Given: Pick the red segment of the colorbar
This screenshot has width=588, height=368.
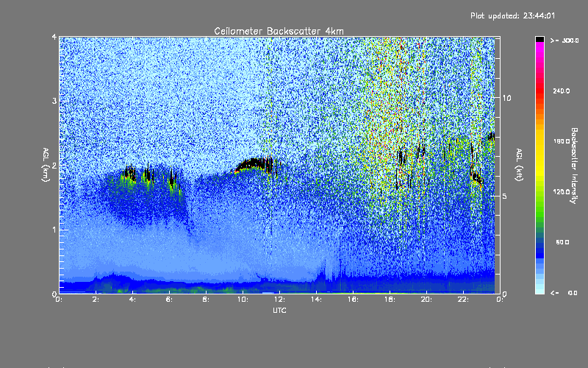Looking at the screenshot, I should [x=539, y=92].
